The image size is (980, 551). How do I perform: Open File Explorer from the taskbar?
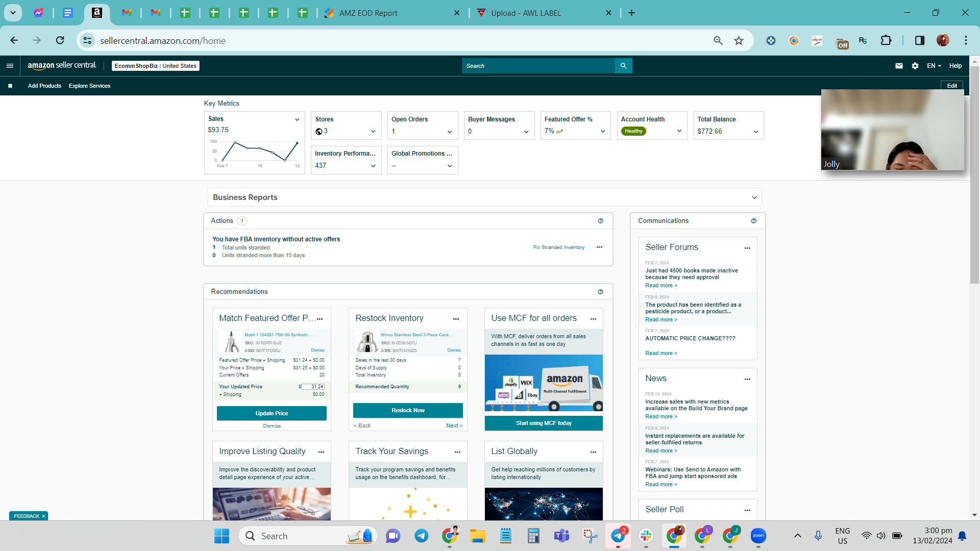[478, 536]
